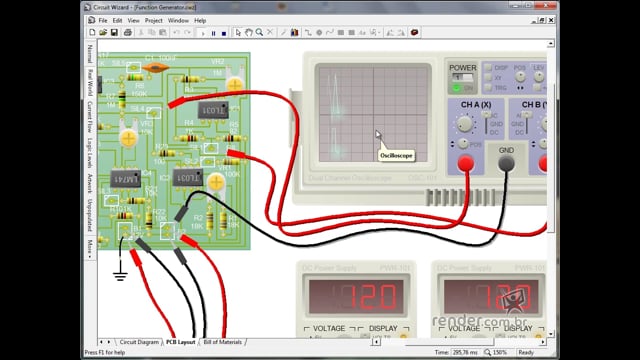Click the Undo icon

click(x=176, y=33)
